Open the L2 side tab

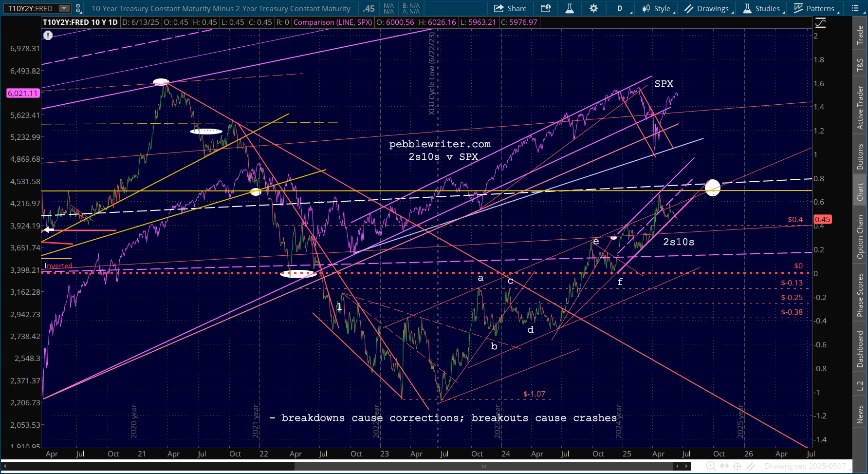click(x=860, y=386)
